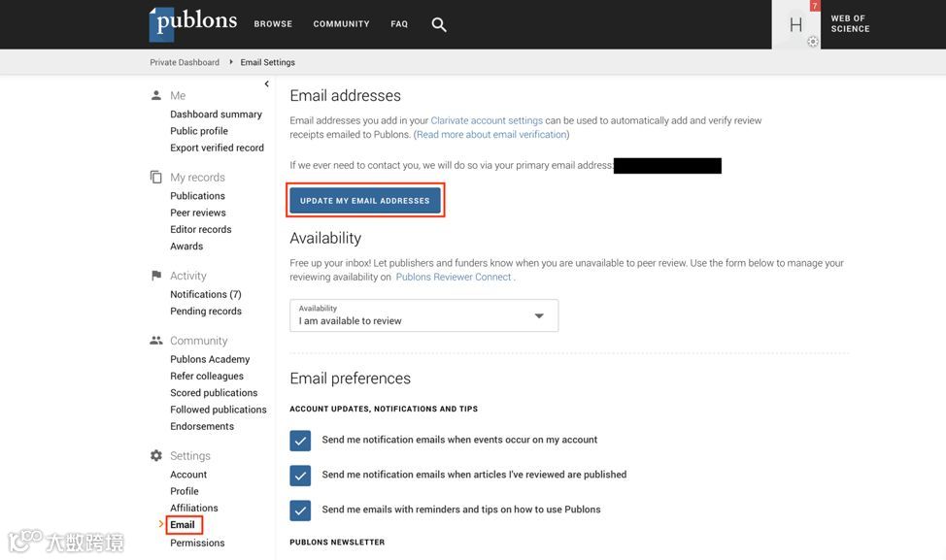Open the Availability dropdown
The height and width of the screenshot is (560, 946).
[424, 315]
